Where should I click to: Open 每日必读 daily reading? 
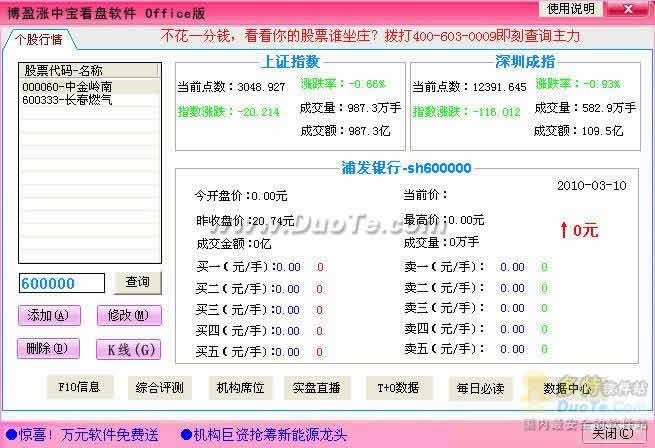click(x=479, y=388)
